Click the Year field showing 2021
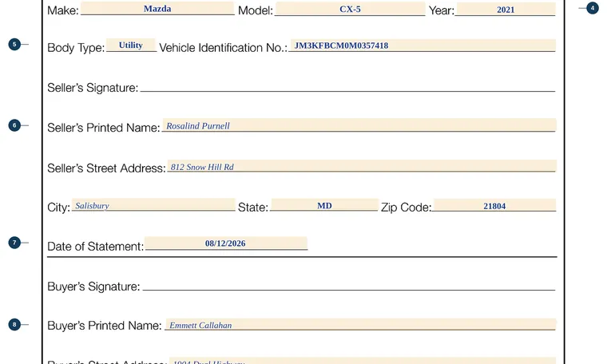This screenshot has height=364, width=607. 506,10
